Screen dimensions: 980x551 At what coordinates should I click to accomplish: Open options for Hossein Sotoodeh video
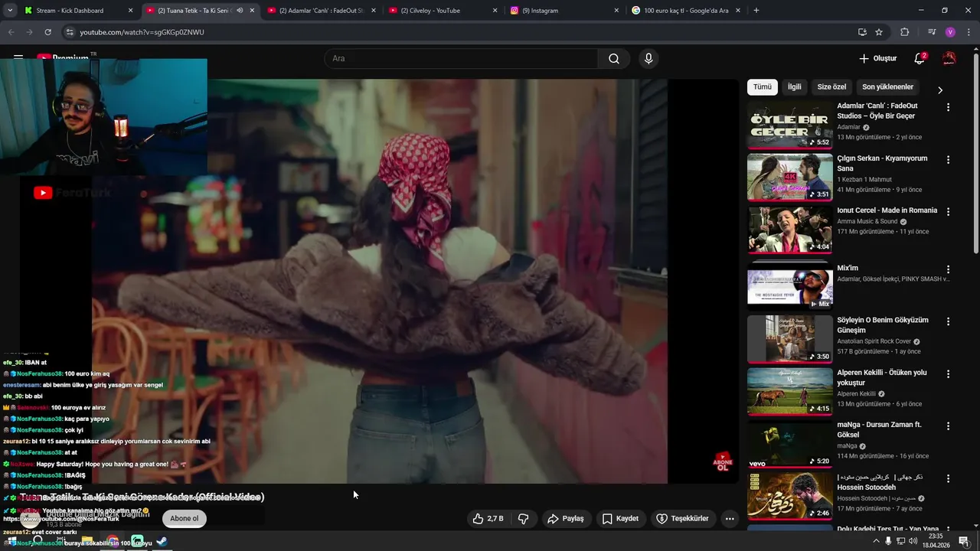click(x=948, y=478)
